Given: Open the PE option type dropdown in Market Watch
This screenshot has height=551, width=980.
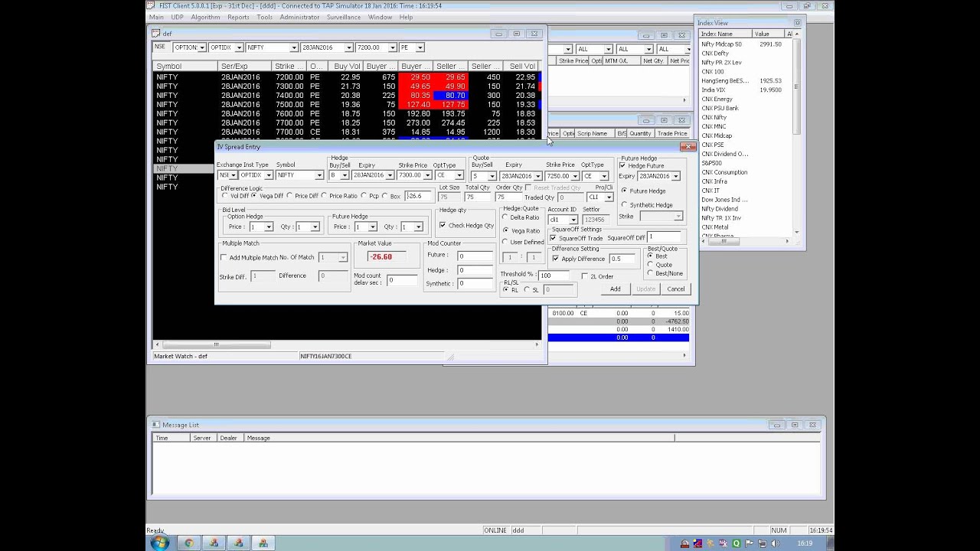Looking at the screenshot, I should click(x=420, y=47).
